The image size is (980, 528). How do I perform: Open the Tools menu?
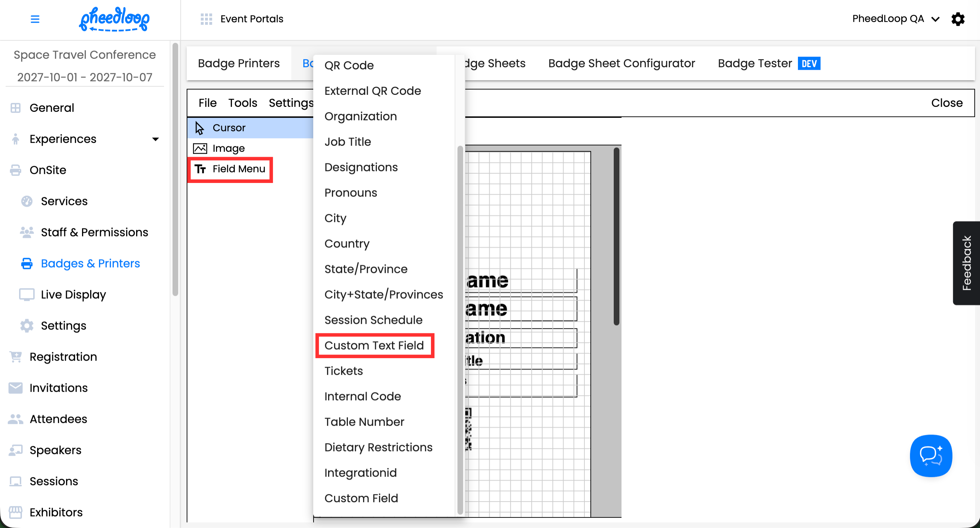(242, 103)
